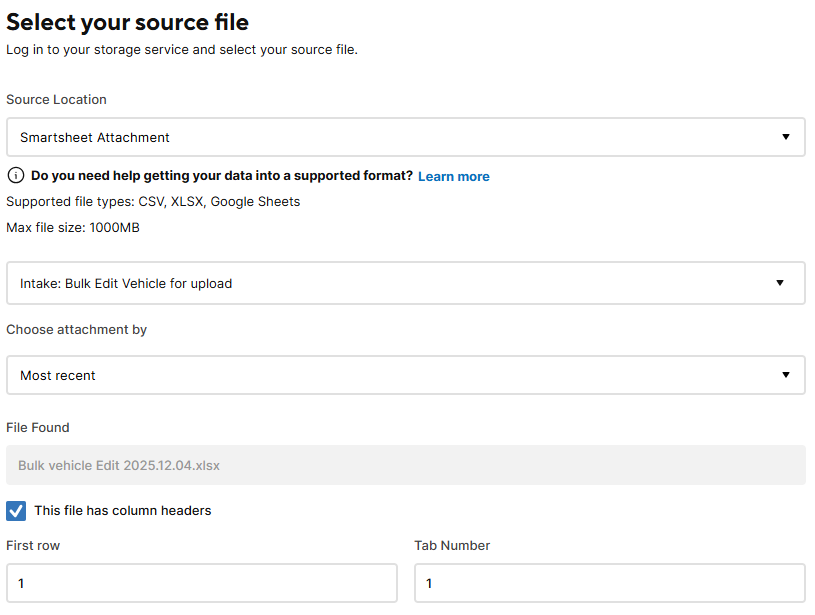Screen dimensions: 815x615
Task: Click the 'Choose attachment by' label
Action: 77,330
